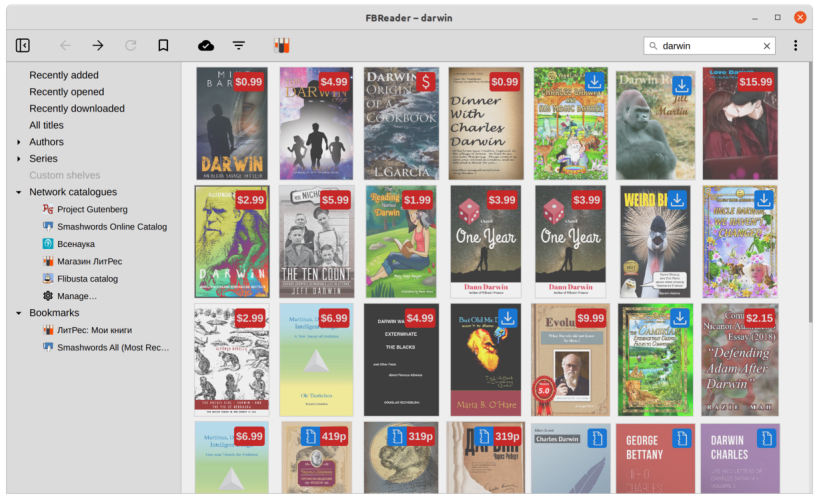Download the Marta B. O'Hare book

(508, 318)
